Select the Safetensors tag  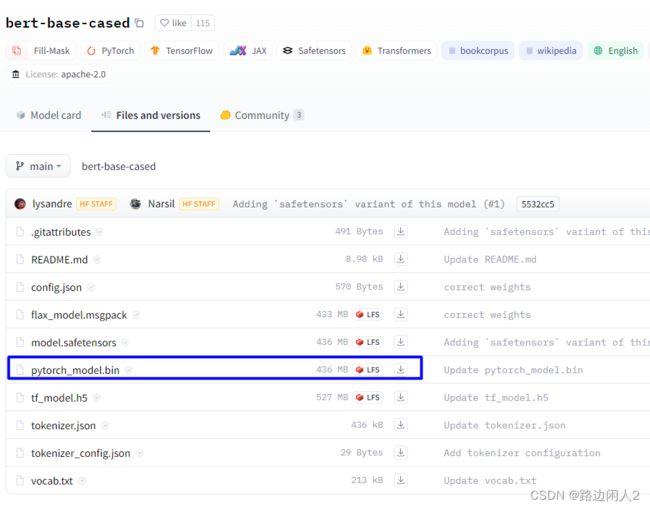(x=314, y=51)
